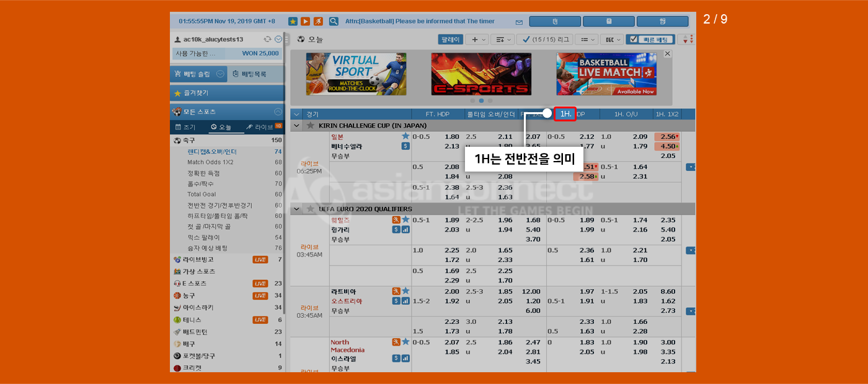Collapse the 모든 스포츠 panel
The height and width of the screenshot is (384, 868).
[x=278, y=112]
